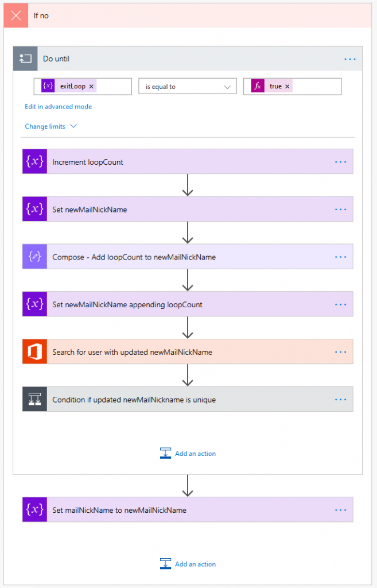Expand the Change limits section
The height and width of the screenshot is (588, 377).
click(x=50, y=126)
